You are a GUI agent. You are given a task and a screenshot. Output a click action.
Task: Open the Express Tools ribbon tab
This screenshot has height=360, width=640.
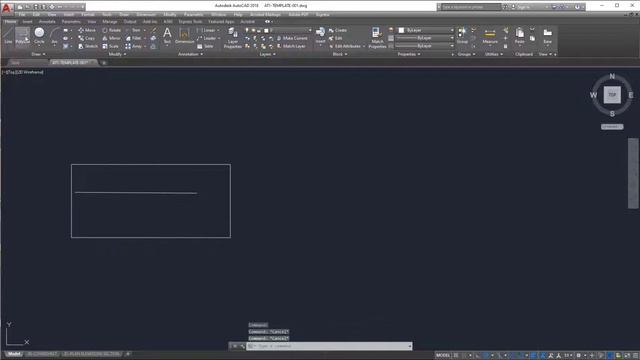[x=190, y=22]
